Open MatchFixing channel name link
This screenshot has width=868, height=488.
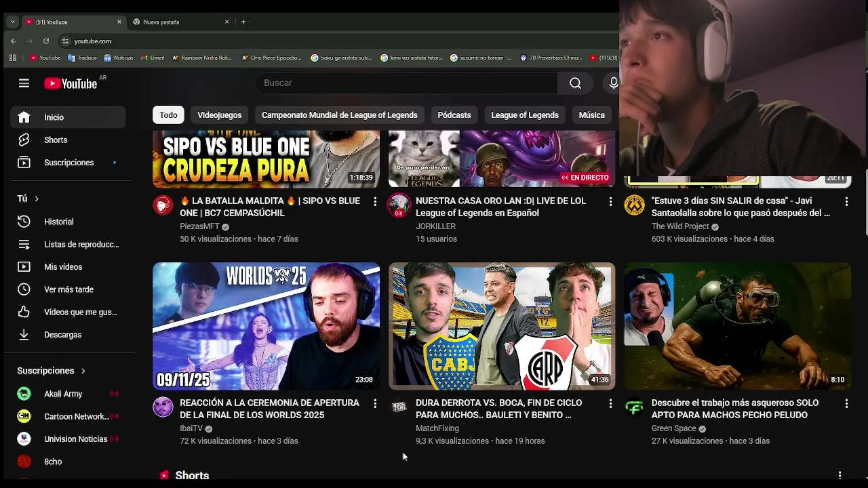(x=437, y=428)
